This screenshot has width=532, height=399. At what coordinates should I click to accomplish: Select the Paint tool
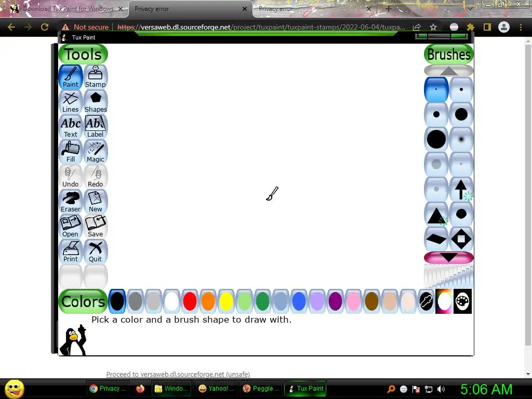pyautogui.click(x=71, y=77)
